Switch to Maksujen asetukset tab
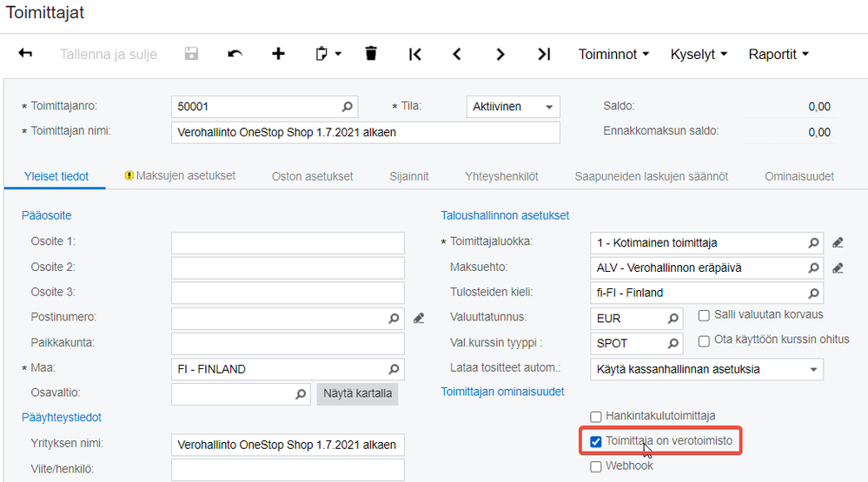Viewport: 868px width, 482px height. pyautogui.click(x=185, y=176)
